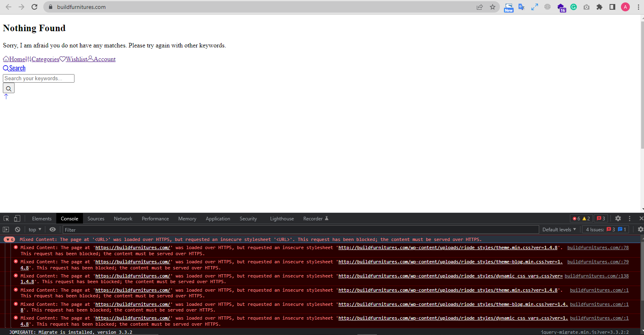The image size is (644, 335).
Task: Toggle the browser side panel icon
Action: pos(612,7)
